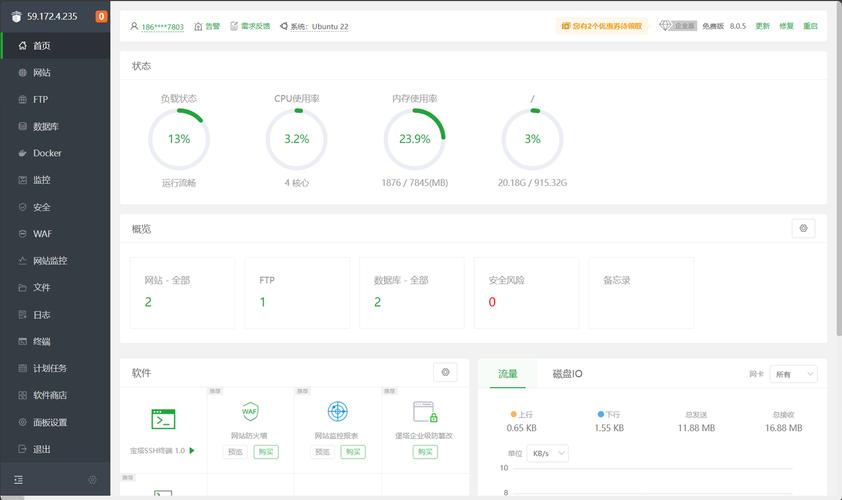The image size is (842, 500).
Task: Open the FTP section in sidebar
Action: pyautogui.click(x=55, y=99)
